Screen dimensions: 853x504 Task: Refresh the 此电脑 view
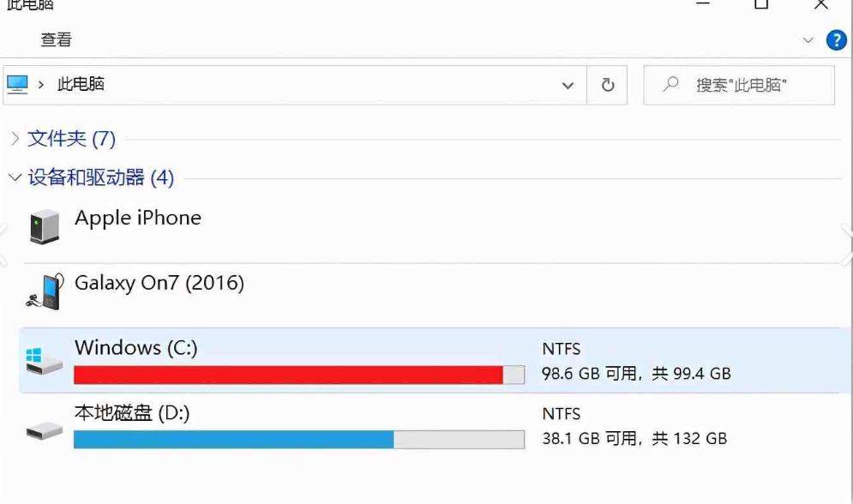(608, 85)
